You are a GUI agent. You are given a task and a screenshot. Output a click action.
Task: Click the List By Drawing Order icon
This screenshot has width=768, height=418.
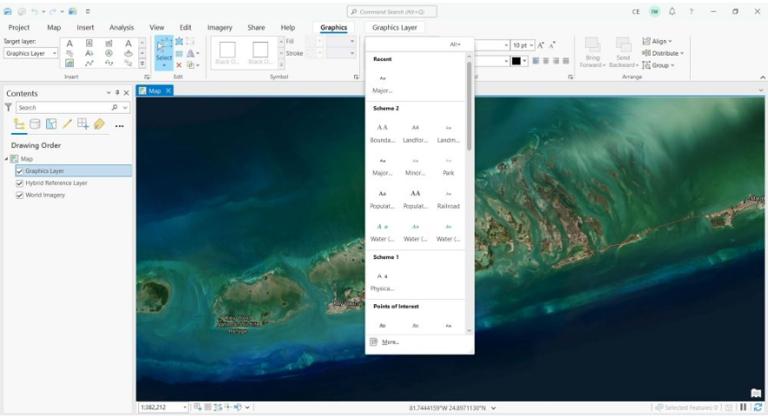pyautogui.click(x=19, y=124)
